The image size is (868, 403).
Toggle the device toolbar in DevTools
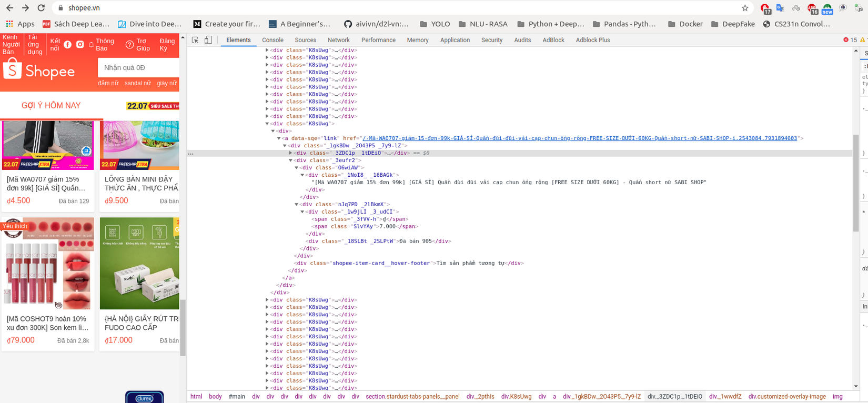[208, 40]
